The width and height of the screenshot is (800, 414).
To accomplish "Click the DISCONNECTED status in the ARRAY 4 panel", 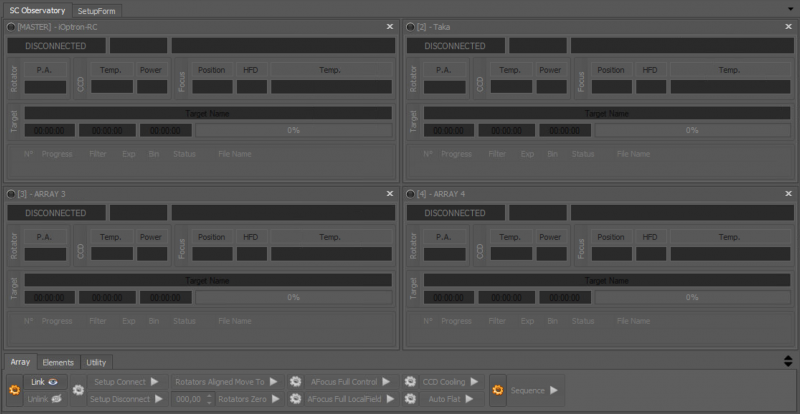I will click(x=455, y=213).
